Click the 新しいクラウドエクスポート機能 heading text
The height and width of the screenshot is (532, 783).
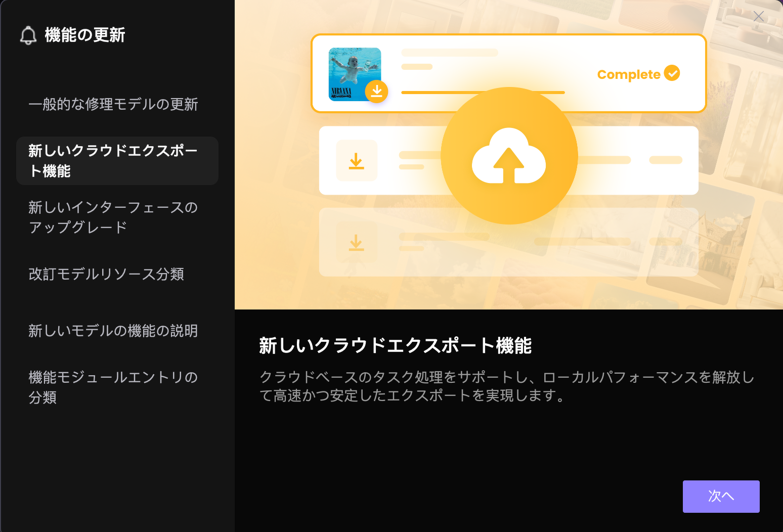(x=395, y=346)
